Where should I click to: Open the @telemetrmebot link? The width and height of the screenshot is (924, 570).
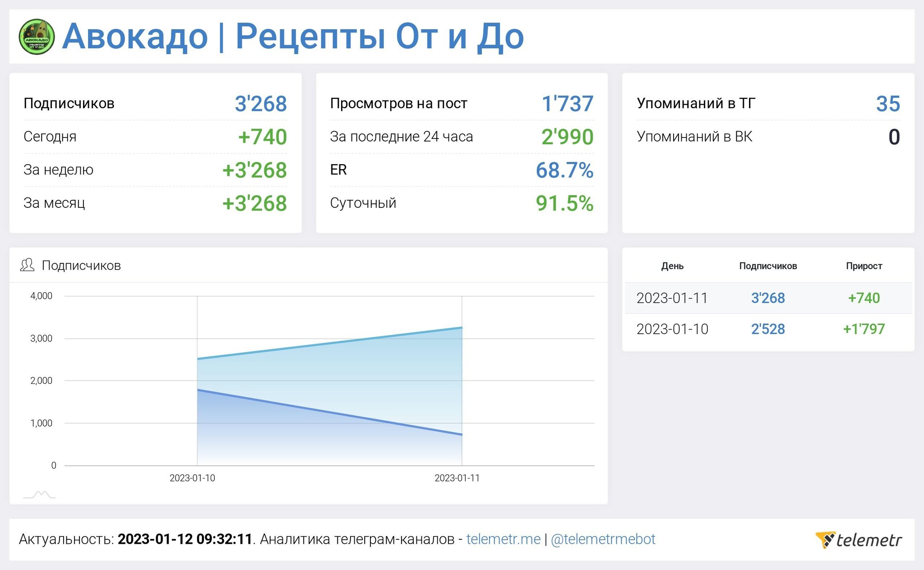point(603,539)
